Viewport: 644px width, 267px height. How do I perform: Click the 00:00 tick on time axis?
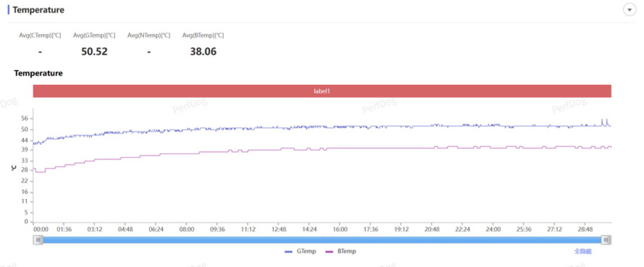click(41, 229)
